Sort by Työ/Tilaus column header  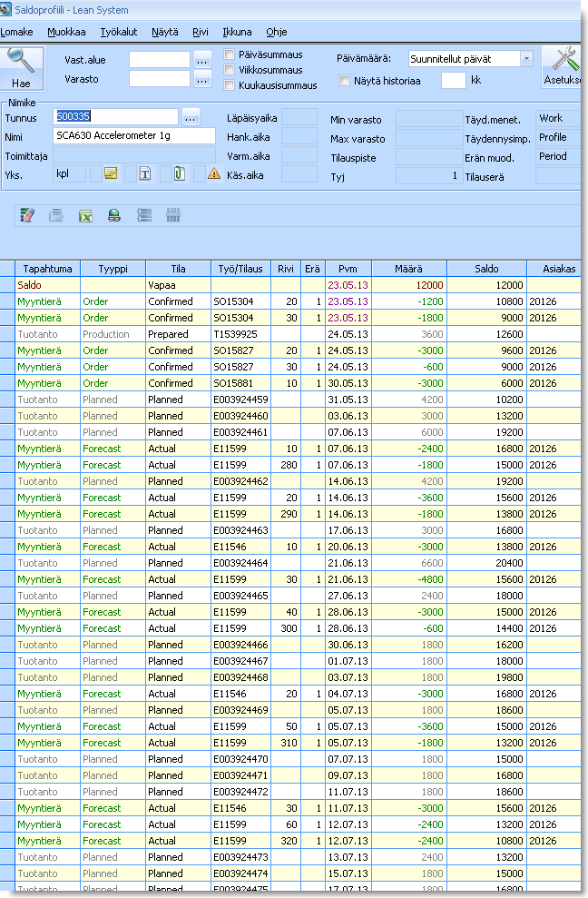coord(240,269)
